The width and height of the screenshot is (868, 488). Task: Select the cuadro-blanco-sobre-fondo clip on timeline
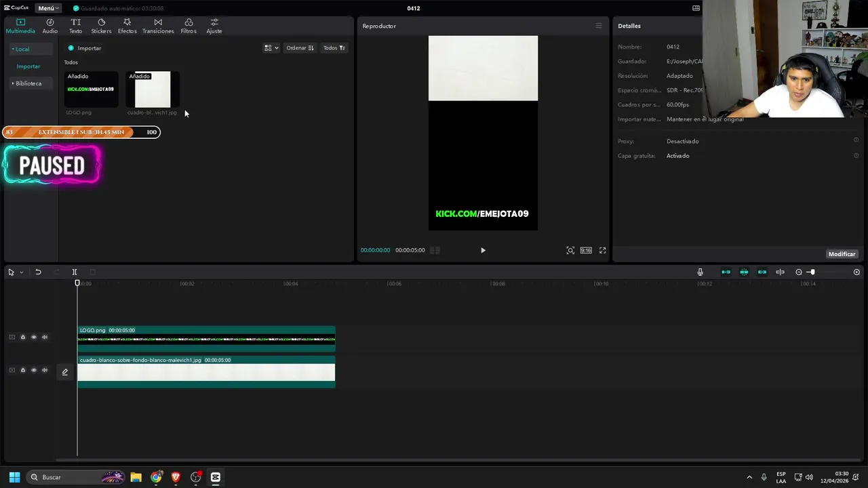tap(206, 371)
